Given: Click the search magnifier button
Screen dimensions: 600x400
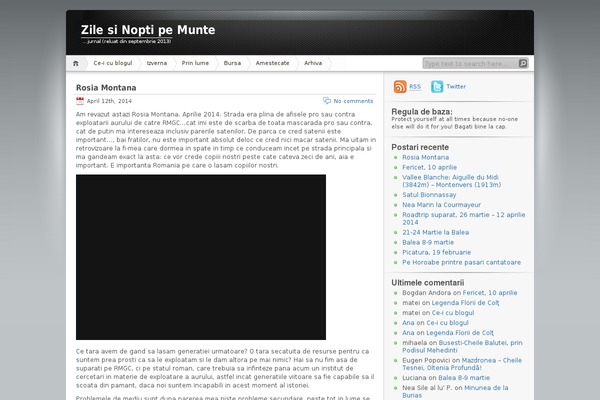Looking at the screenshot, I should 523,64.
